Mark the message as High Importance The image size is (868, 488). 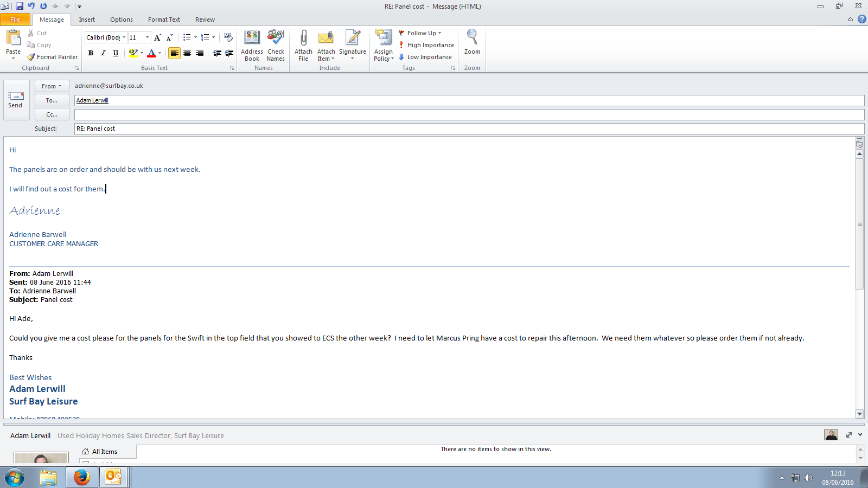[426, 45]
